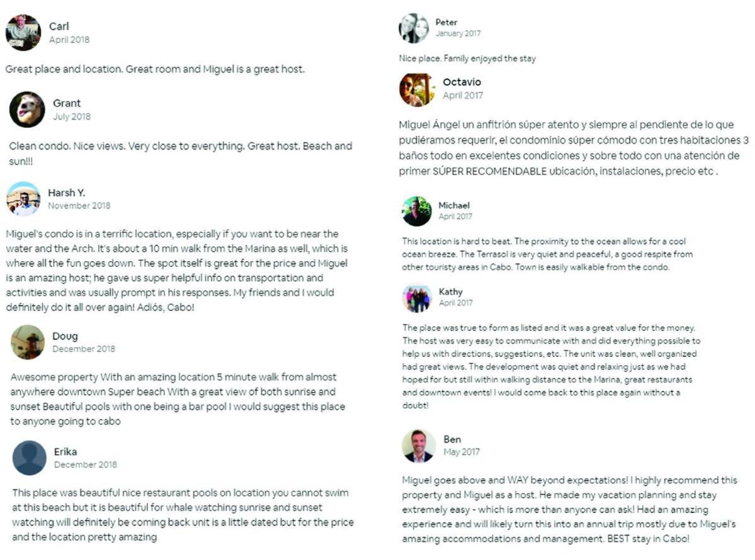
Task: Open Peter's couple profile photo
Action: click(x=414, y=28)
